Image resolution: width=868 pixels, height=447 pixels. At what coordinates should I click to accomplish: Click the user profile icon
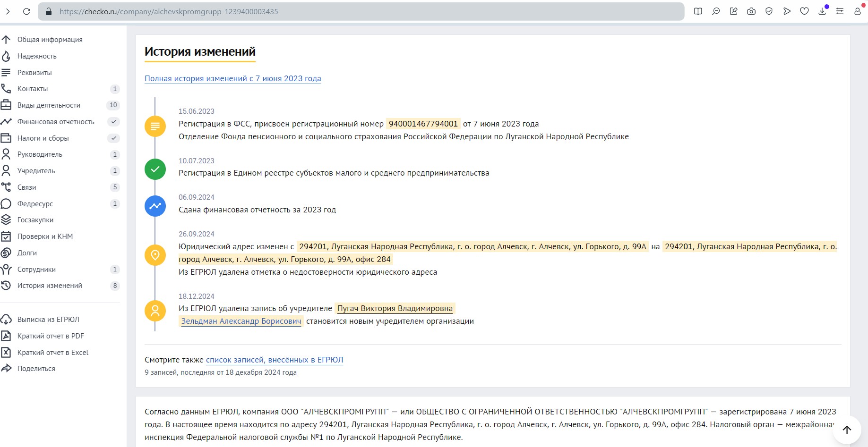click(x=858, y=11)
